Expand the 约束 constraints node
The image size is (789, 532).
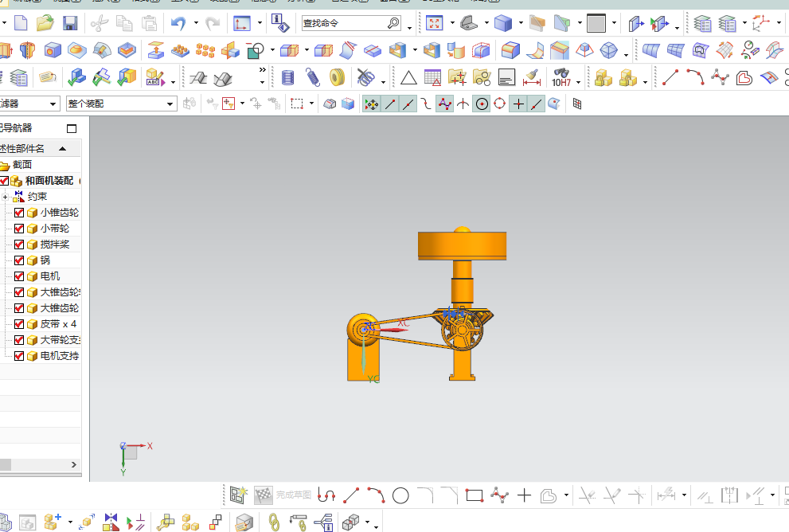tap(5, 197)
